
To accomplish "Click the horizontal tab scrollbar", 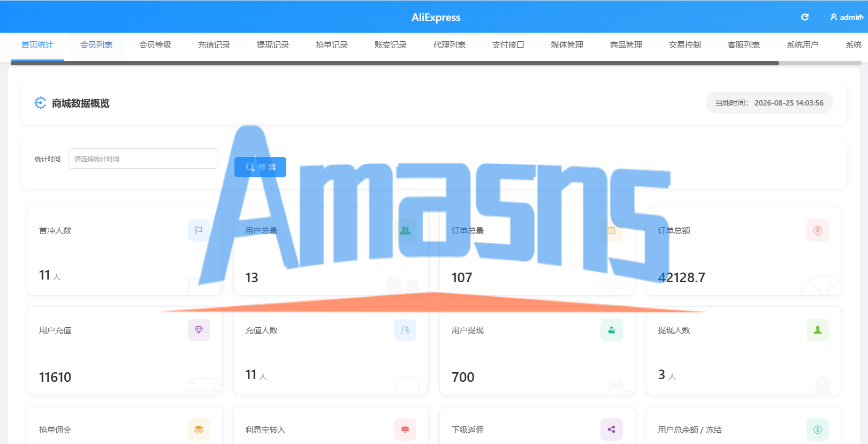I will pos(395,63).
